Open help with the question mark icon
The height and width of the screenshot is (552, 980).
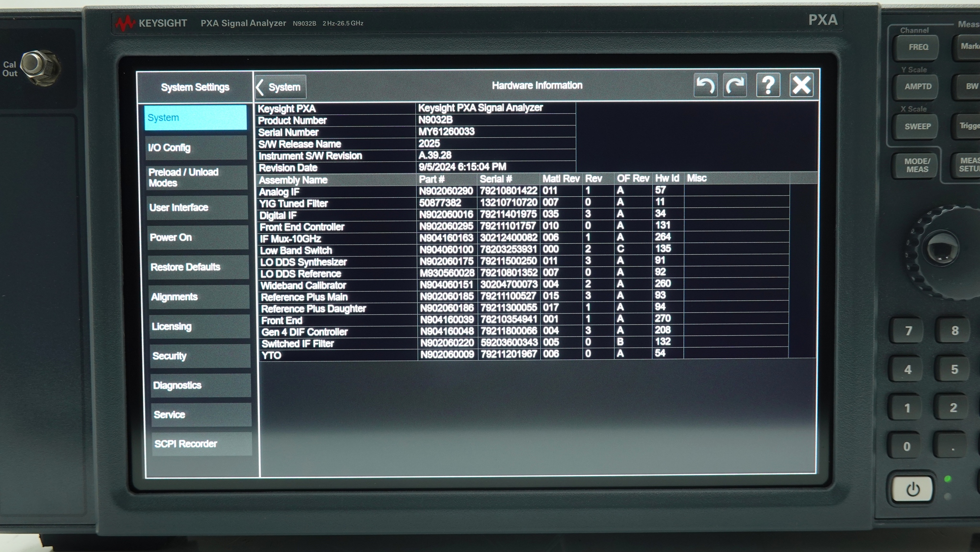pos(768,85)
